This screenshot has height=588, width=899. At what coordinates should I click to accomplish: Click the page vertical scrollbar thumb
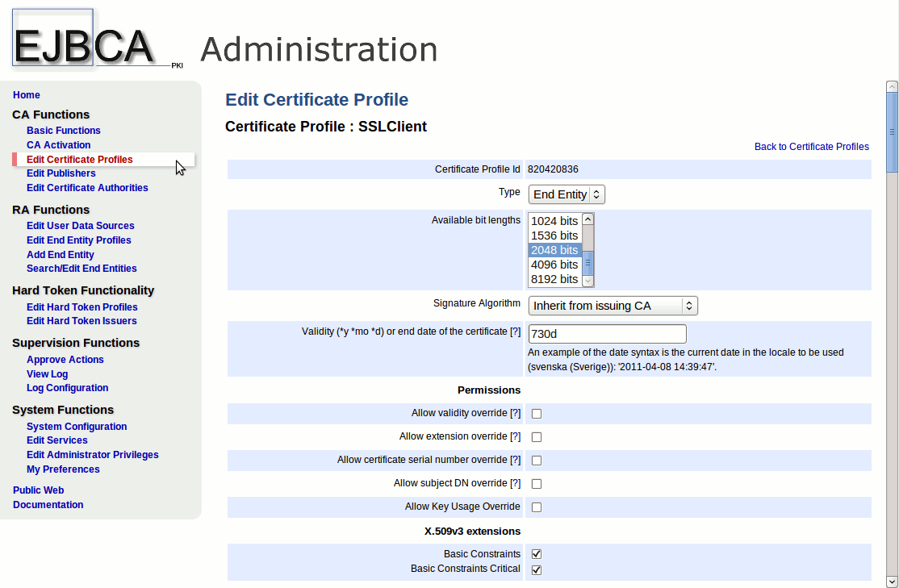coord(892,131)
